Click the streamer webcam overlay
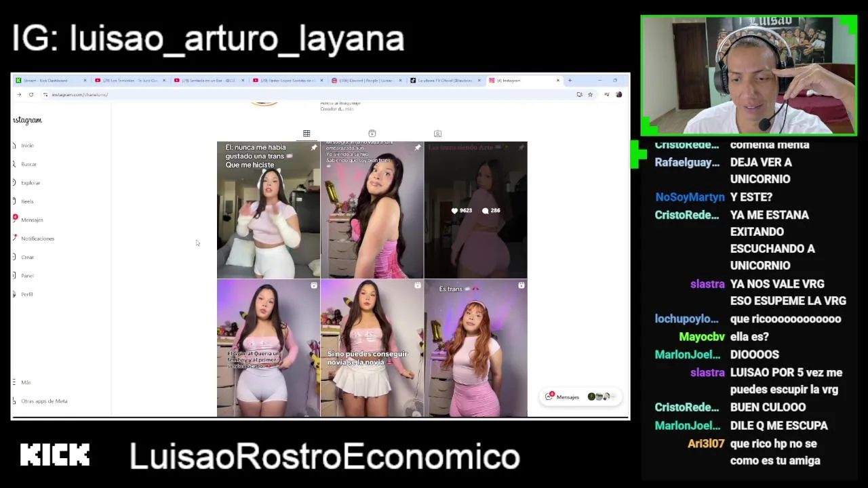868x488 pixels. (749, 76)
